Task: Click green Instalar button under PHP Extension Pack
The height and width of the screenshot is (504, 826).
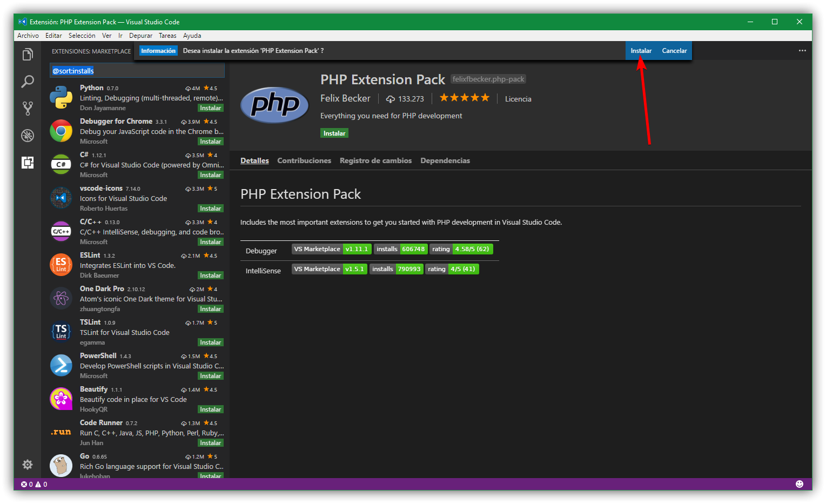Action: pos(334,133)
